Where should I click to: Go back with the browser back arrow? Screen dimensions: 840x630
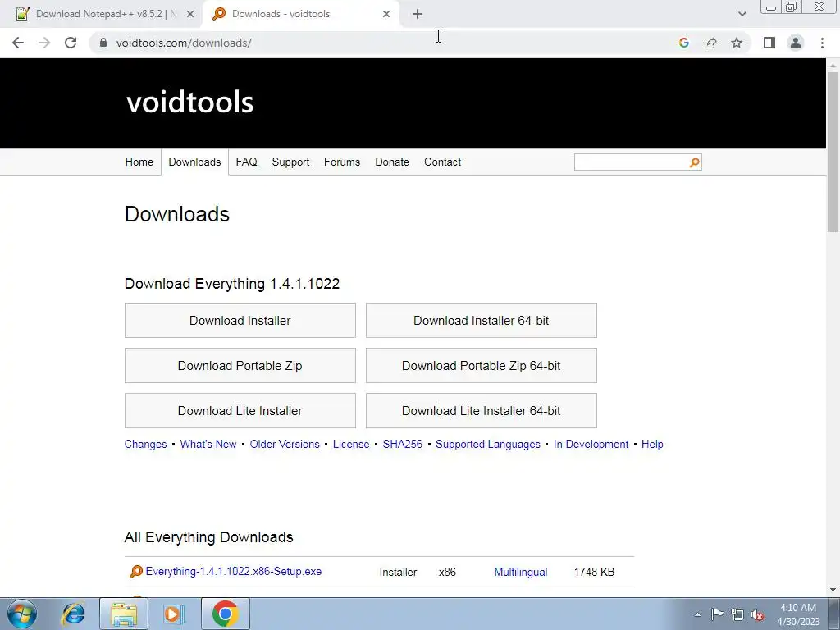18,43
